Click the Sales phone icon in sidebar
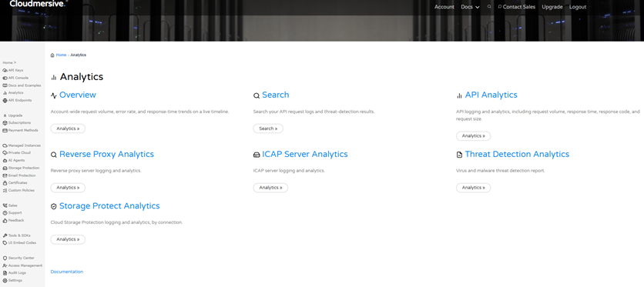This screenshot has width=644, height=287. point(5,205)
